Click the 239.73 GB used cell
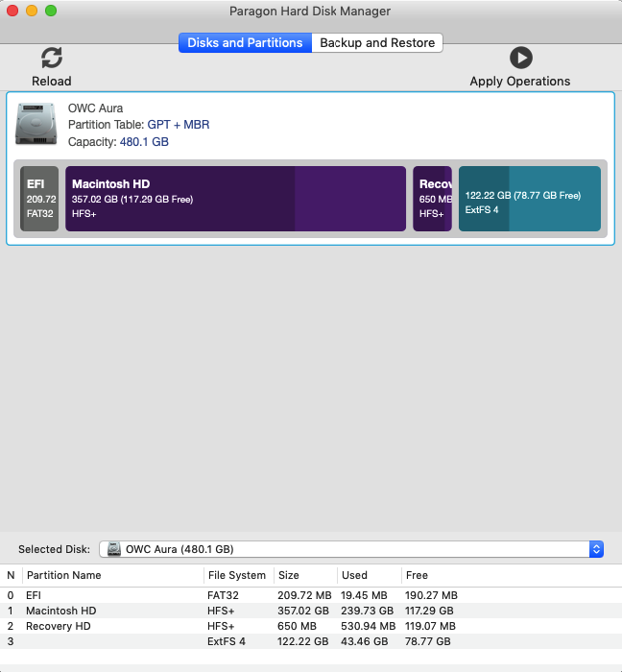The image size is (622, 672). tap(367, 611)
